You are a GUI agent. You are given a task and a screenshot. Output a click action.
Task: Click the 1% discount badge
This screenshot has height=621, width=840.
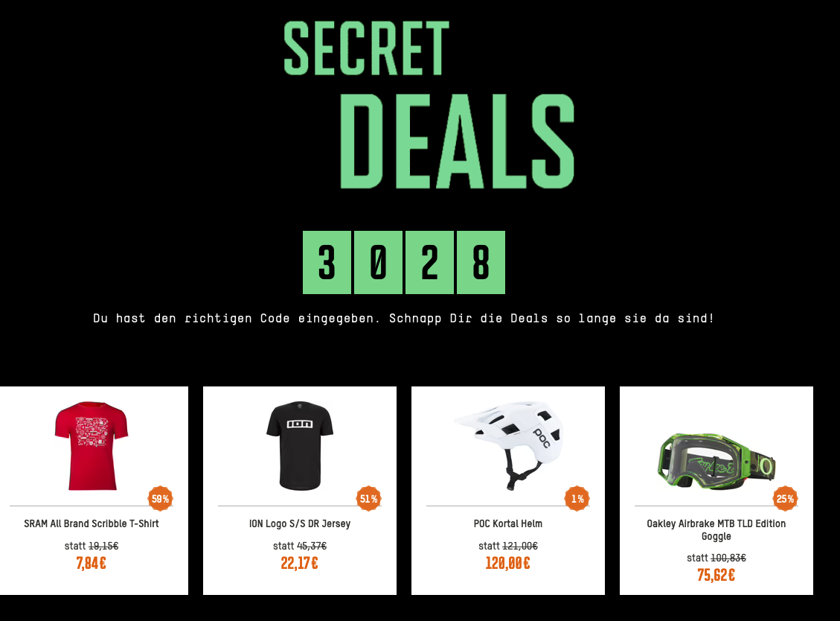577,499
